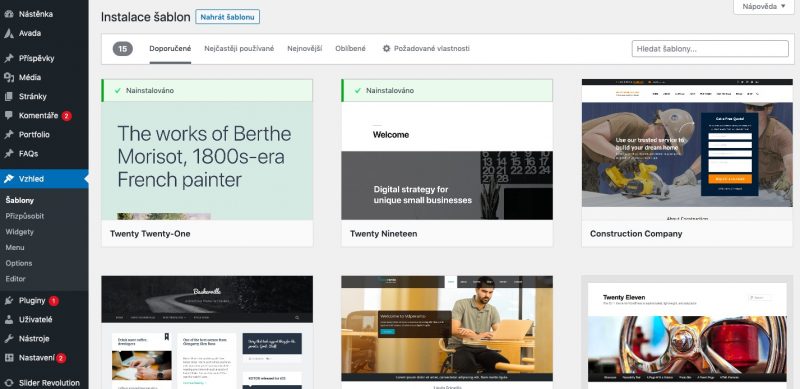The image size is (800, 389).
Task: Select the Šablony submenu item
Action: [x=20, y=201]
